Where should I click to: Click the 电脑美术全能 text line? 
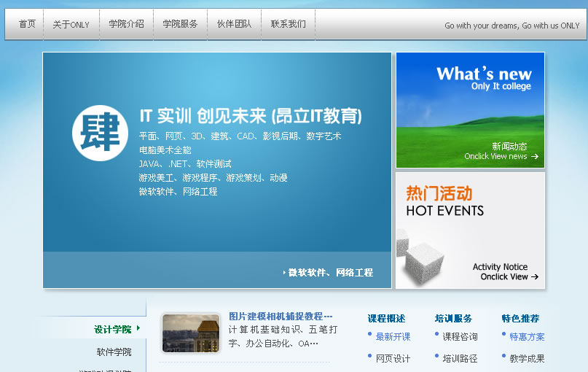click(x=165, y=150)
